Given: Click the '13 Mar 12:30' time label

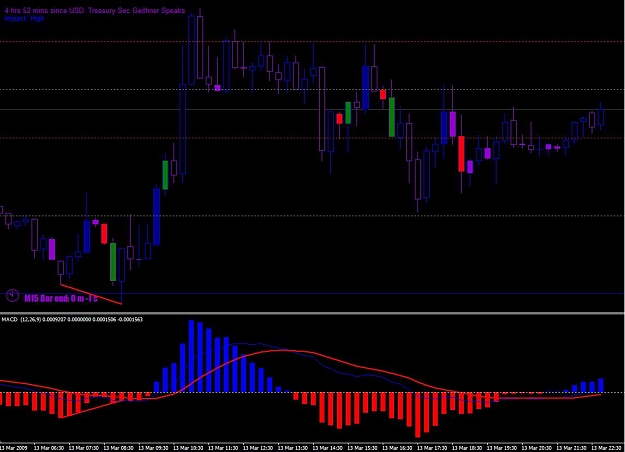Looking at the screenshot, I should tap(257, 448).
